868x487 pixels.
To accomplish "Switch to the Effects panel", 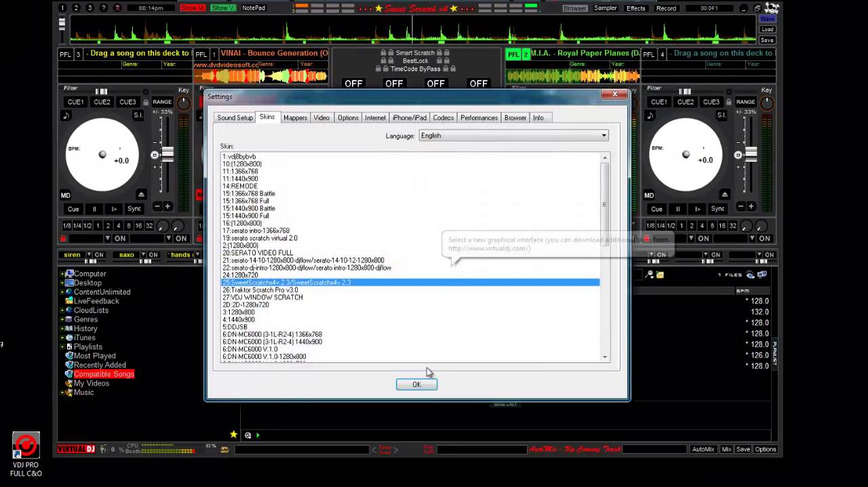I will pyautogui.click(x=635, y=8).
